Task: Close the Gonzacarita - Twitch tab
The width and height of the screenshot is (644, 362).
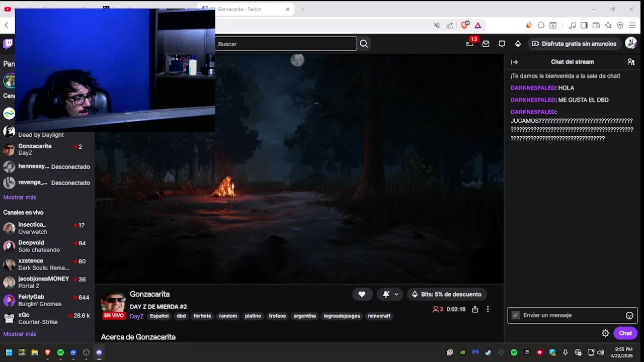Action: 288,9
